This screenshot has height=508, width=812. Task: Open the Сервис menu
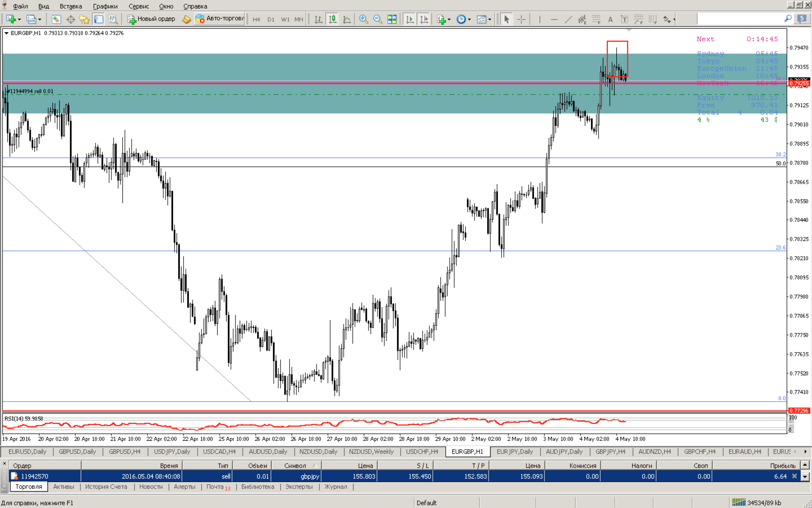pos(139,6)
